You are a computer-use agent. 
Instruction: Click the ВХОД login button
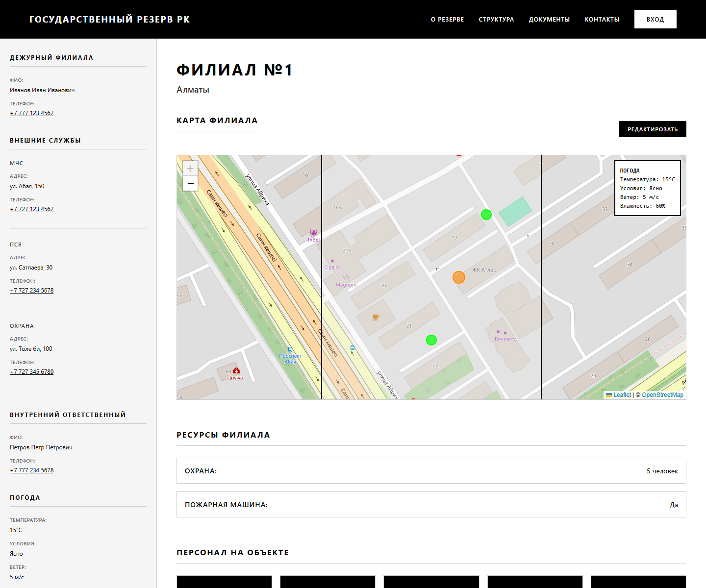pos(656,19)
